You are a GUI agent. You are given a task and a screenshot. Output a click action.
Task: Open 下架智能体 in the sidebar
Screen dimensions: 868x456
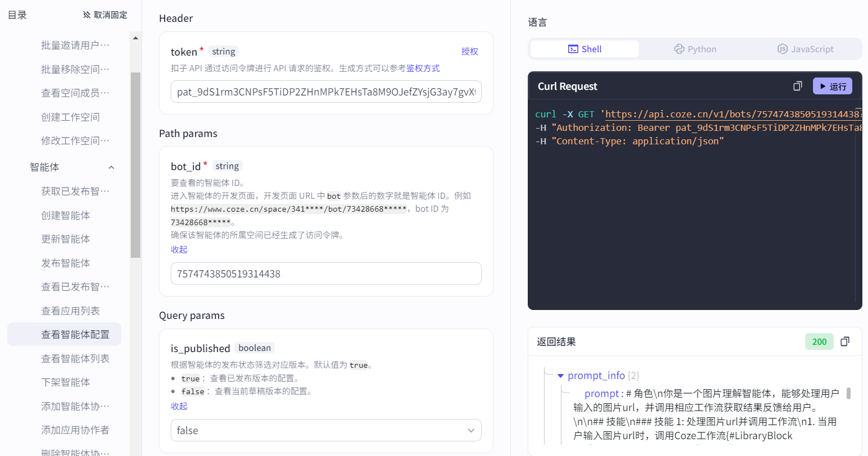(x=65, y=382)
